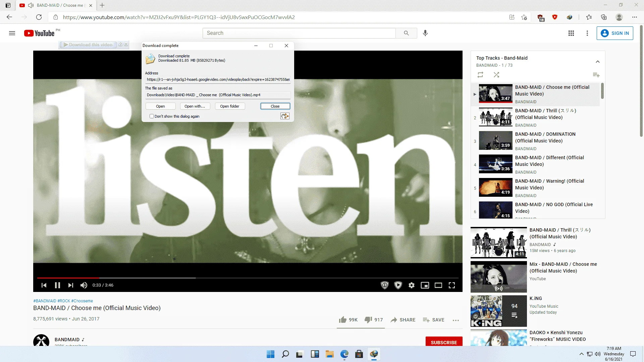
Task: Open Microsoft Store from taskbar
Action: [359, 354]
